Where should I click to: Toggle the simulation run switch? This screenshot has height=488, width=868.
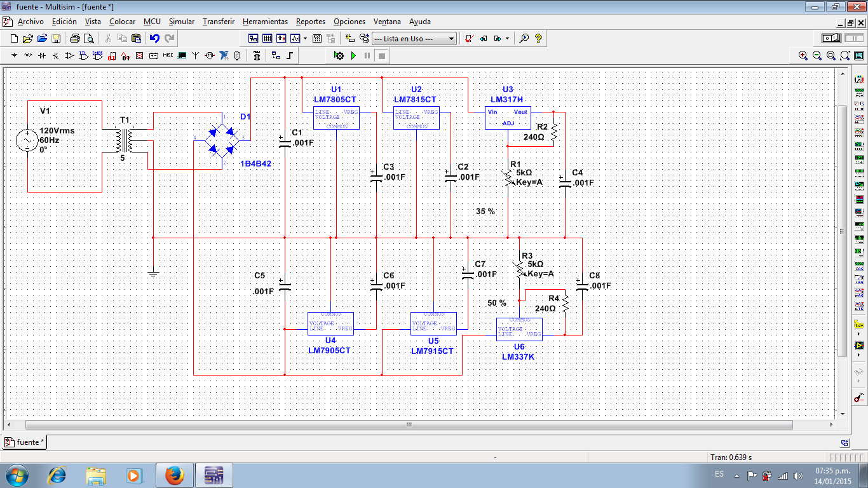(831, 39)
